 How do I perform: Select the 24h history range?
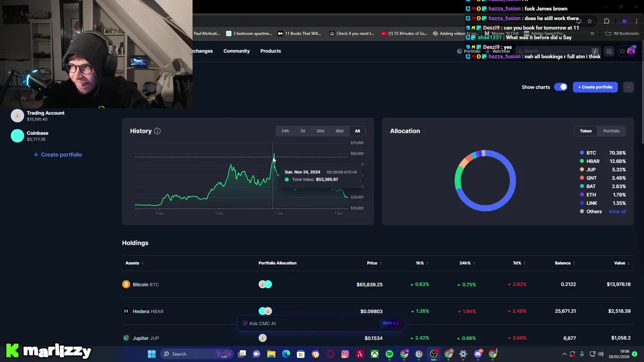(285, 131)
